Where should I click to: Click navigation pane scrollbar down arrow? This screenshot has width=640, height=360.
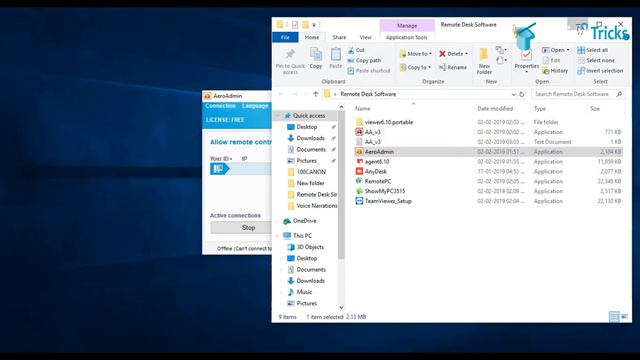point(341,308)
